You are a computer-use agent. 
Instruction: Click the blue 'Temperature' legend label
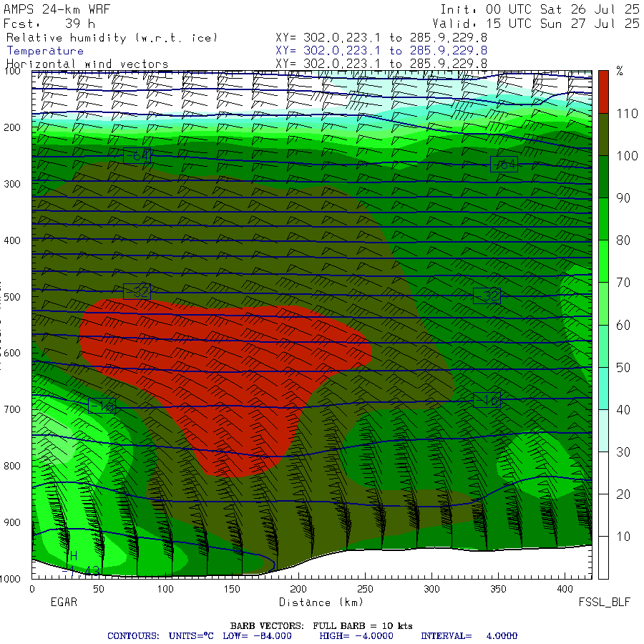coord(45,51)
